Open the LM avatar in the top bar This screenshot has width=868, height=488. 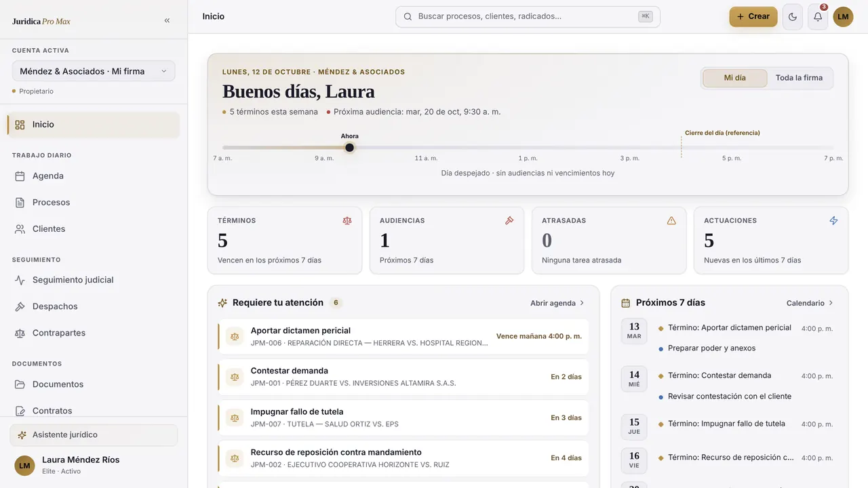(x=843, y=17)
